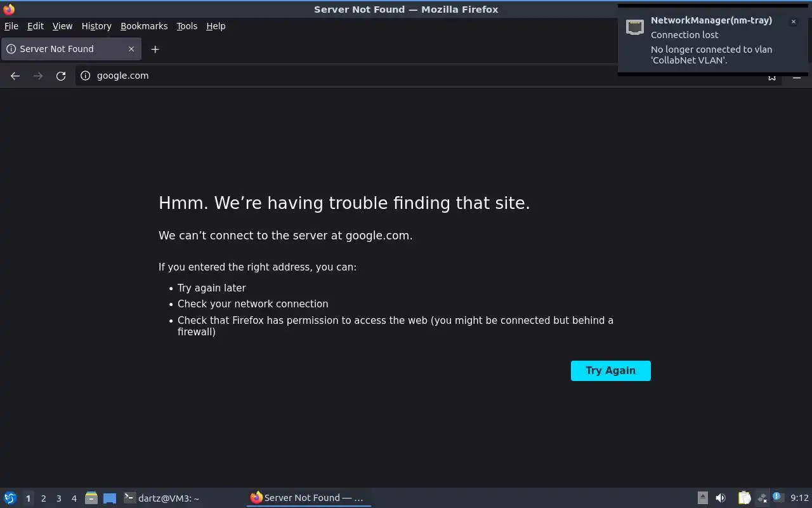The width and height of the screenshot is (812, 508).
Task: Close the Server Not Found tab
Action: pos(131,49)
